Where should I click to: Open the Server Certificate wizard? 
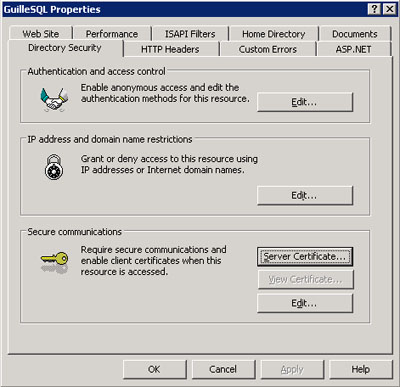[305, 257]
